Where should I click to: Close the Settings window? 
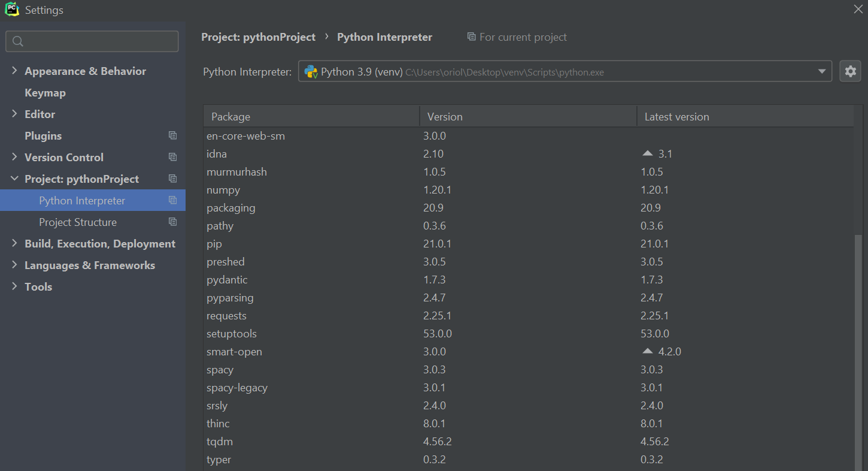pos(858,9)
